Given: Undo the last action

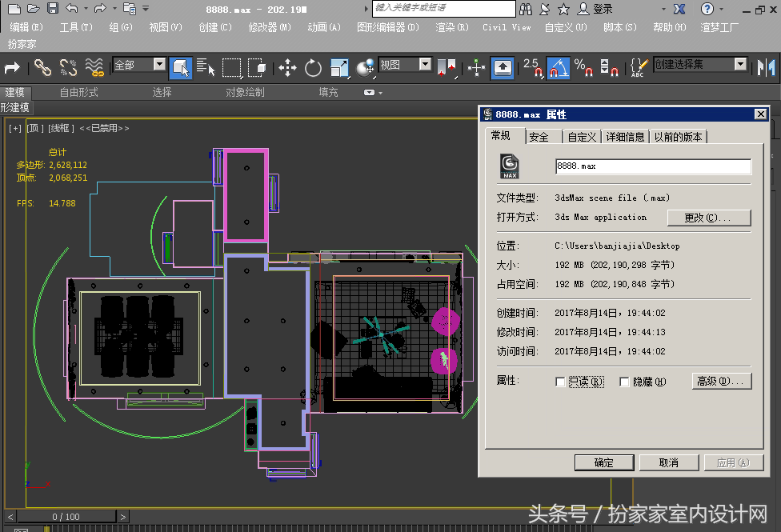Looking at the screenshot, I should 72,9.
